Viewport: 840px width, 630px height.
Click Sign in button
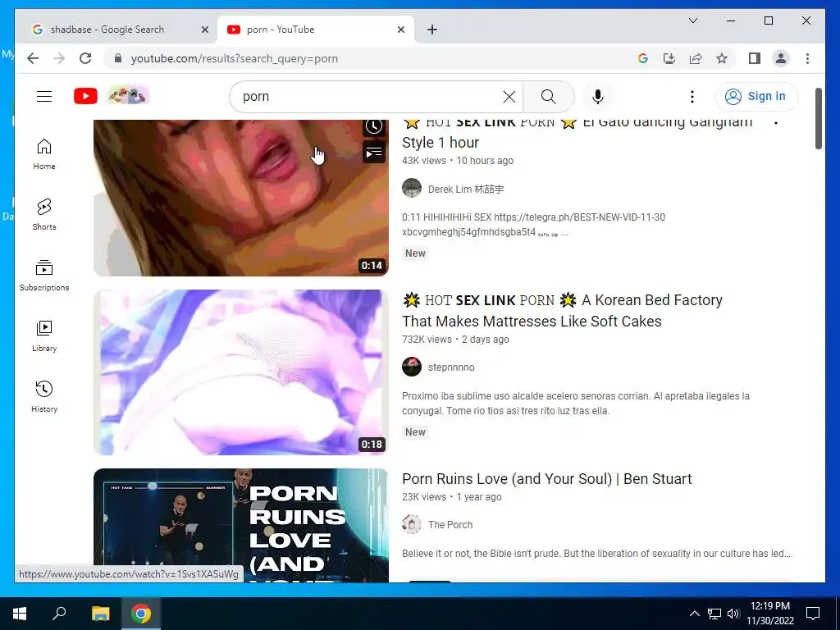pyautogui.click(x=756, y=97)
